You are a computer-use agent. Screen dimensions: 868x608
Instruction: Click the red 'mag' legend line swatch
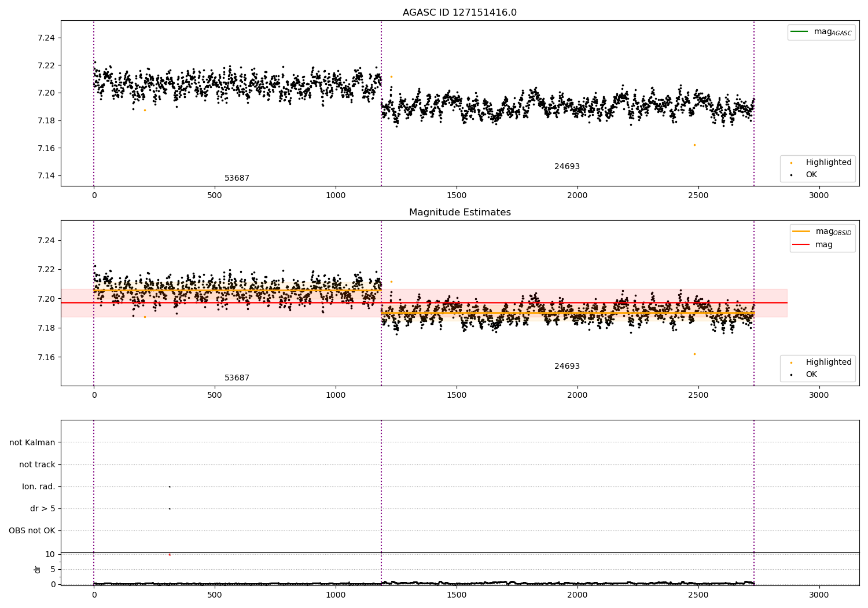tap(801, 244)
